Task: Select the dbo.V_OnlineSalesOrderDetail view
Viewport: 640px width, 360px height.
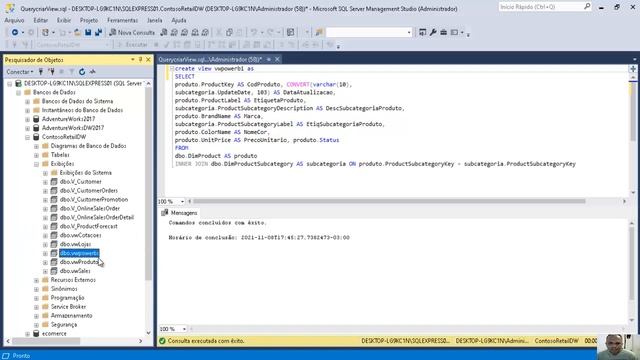Action: click(x=97, y=218)
